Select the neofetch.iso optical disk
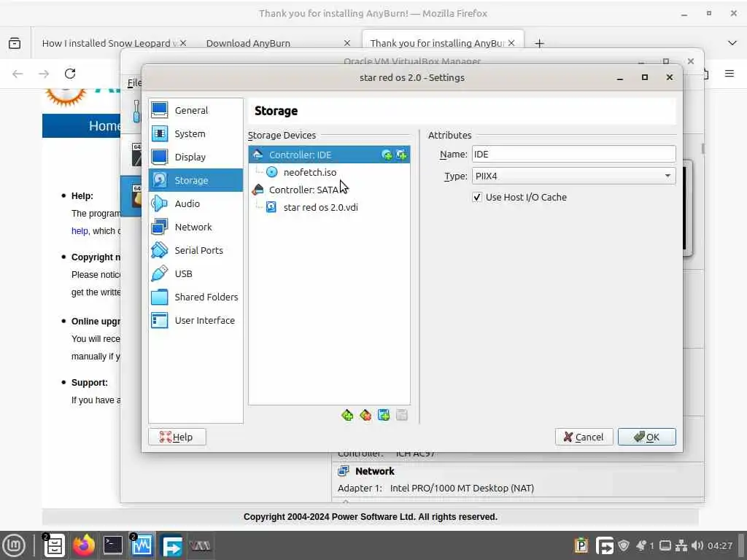Viewport: 747px width, 560px height. coord(329,172)
